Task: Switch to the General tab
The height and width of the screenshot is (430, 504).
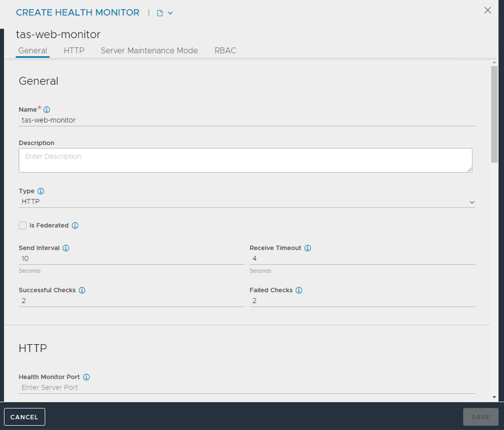Action: [32, 50]
